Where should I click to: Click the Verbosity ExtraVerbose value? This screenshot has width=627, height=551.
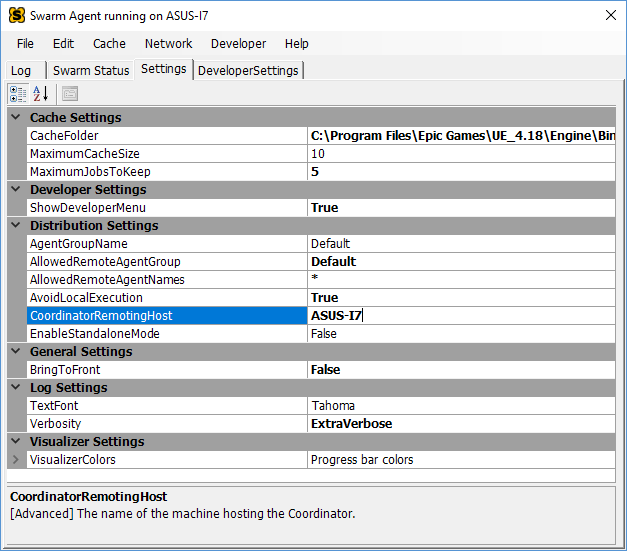click(461, 424)
